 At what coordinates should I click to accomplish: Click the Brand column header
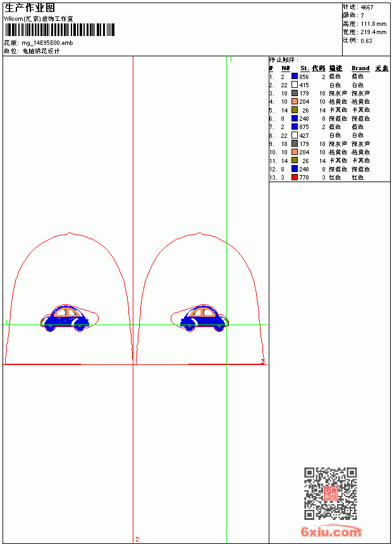pyautogui.click(x=360, y=68)
